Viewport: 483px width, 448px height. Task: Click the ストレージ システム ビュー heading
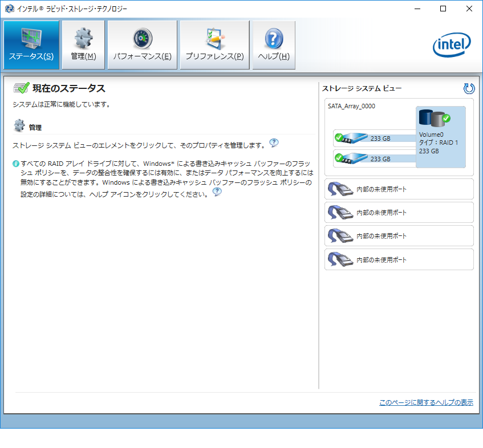point(362,89)
